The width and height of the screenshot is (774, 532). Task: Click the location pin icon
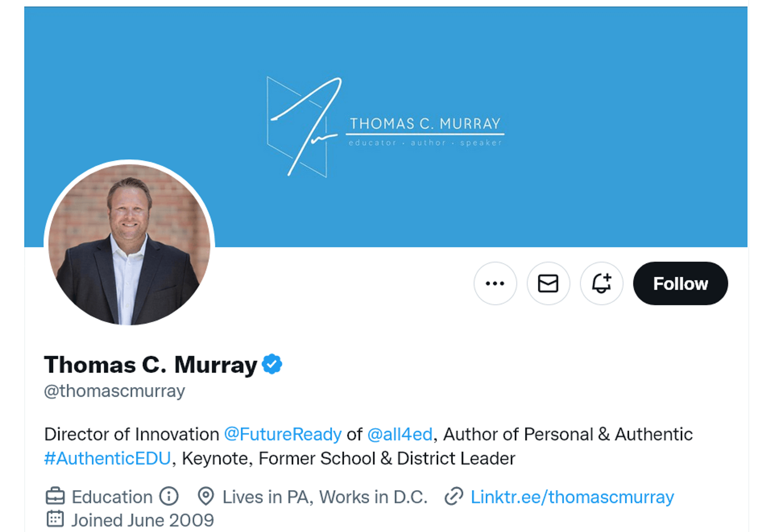[x=206, y=496]
